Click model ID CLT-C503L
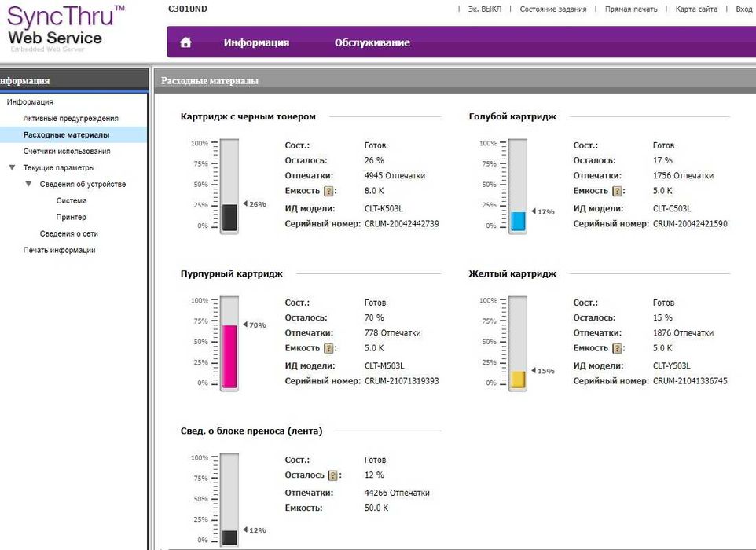Image resolution: width=756 pixels, height=550 pixels. coord(672,209)
